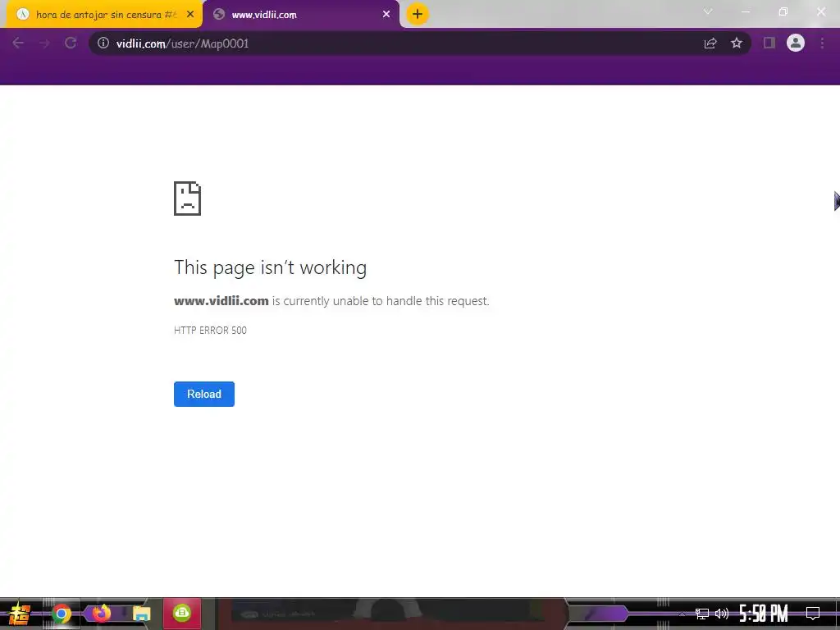
Task: Switch to the 'hora de antojar sin censura' tab
Action: (x=104, y=15)
